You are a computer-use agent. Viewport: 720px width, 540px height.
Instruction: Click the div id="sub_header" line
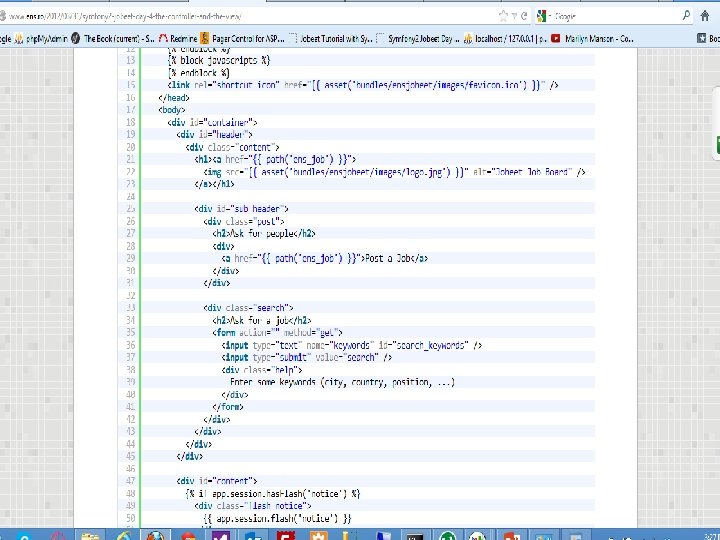click(x=242, y=208)
